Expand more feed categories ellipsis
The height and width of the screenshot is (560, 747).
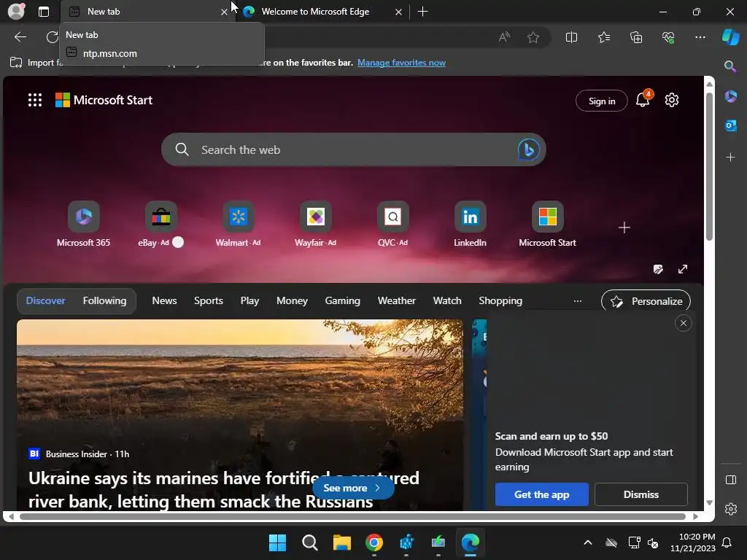(x=578, y=301)
